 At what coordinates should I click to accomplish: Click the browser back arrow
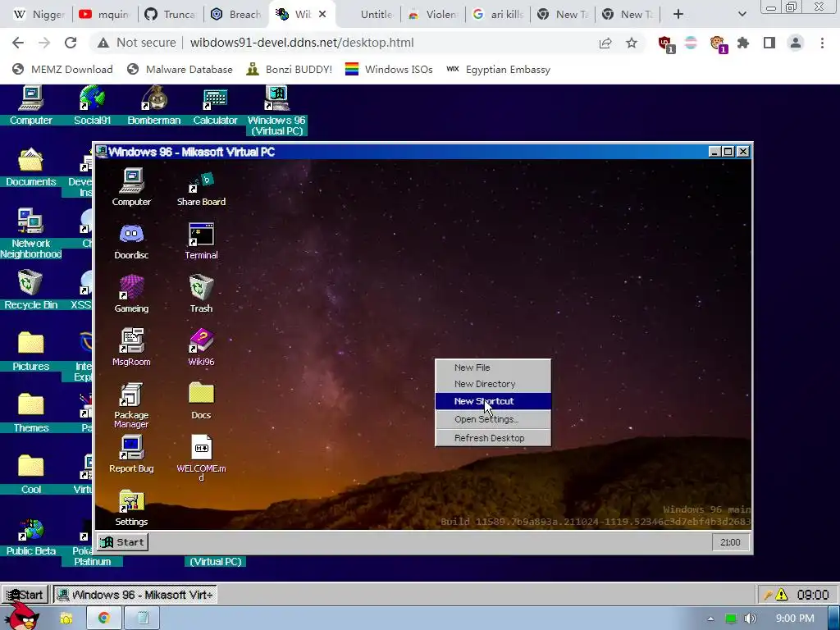(18, 43)
